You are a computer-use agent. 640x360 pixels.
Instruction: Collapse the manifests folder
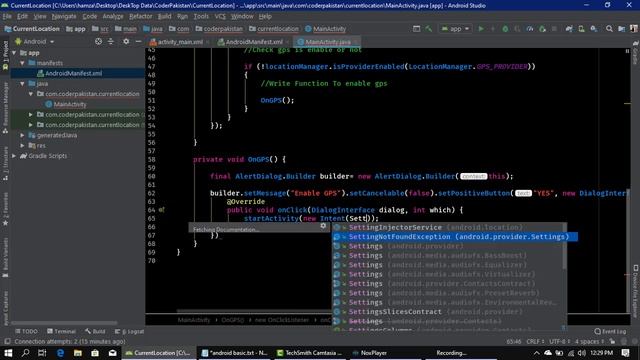click(x=22, y=63)
